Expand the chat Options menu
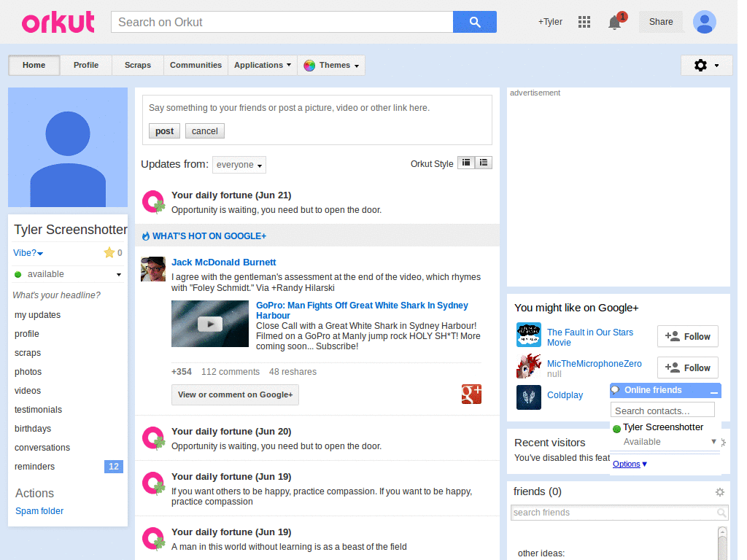The height and width of the screenshot is (560, 747). (x=630, y=464)
